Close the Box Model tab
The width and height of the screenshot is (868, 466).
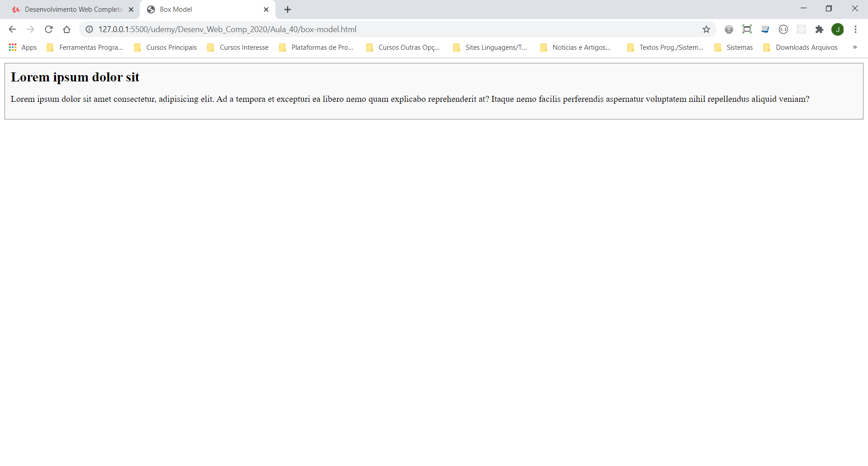point(266,10)
